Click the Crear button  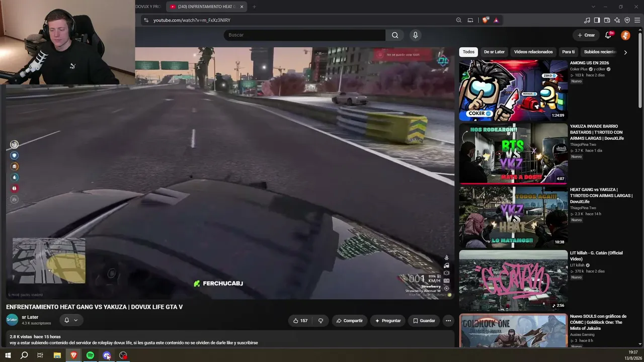[586, 35]
